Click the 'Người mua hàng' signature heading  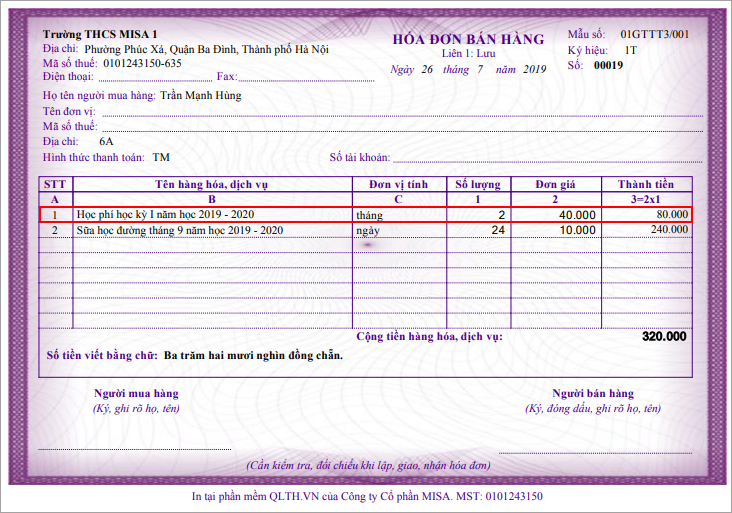coord(136,394)
